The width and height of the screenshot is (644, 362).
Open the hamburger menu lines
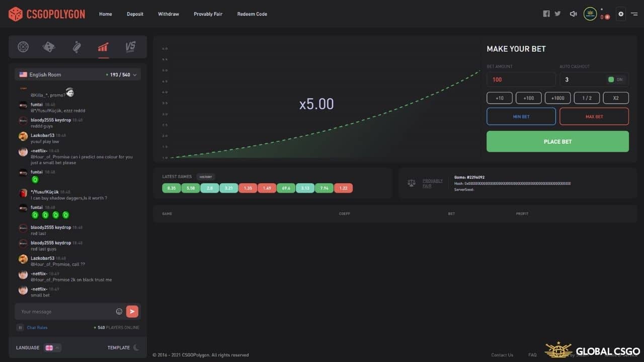point(634,14)
